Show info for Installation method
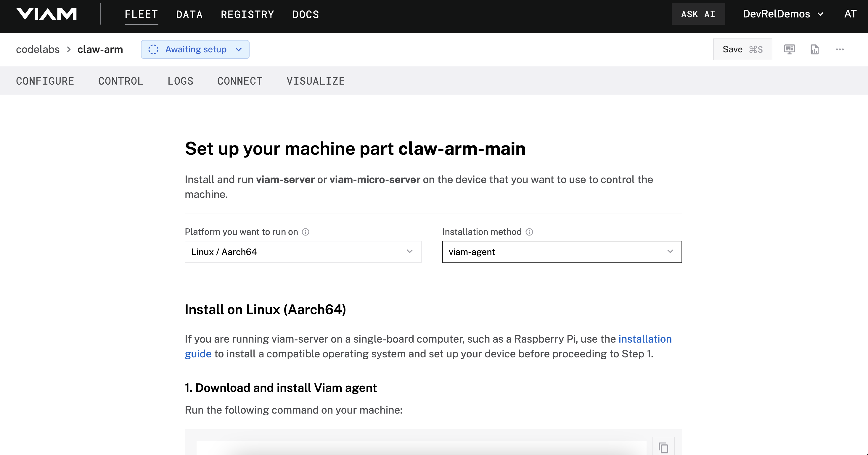This screenshot has width=868, height=455. point(529,232)
